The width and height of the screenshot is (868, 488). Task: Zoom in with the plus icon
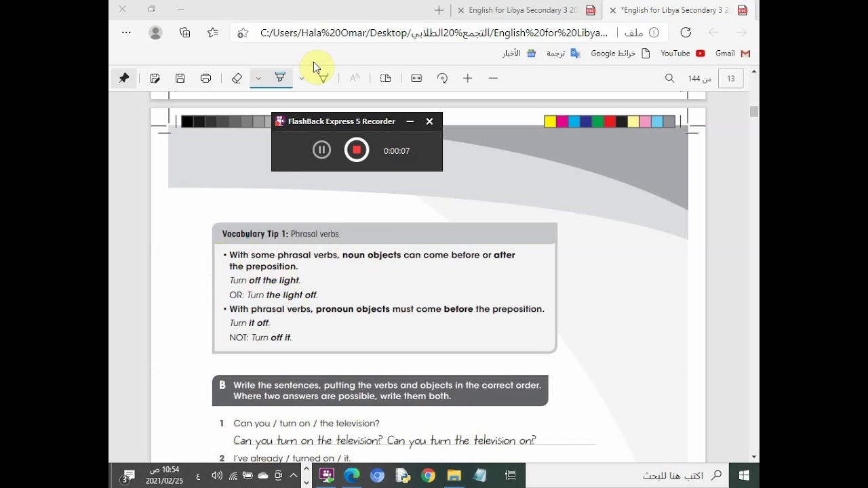tap(467, 79)
